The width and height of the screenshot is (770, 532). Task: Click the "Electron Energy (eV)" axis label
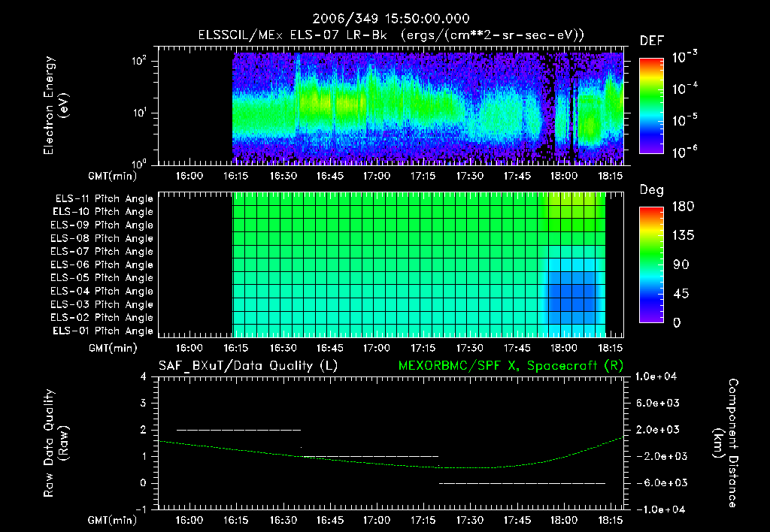click(56, 105)
